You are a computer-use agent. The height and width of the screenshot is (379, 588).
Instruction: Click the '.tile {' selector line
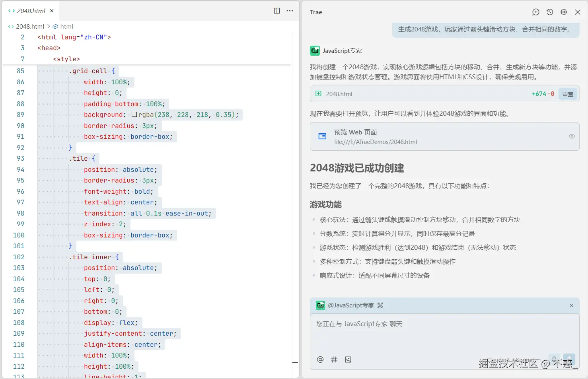click(82, 158)
